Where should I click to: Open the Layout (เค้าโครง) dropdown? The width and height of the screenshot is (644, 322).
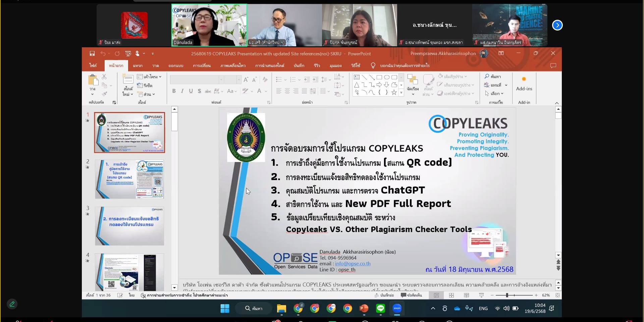click(x=149, y=77)
